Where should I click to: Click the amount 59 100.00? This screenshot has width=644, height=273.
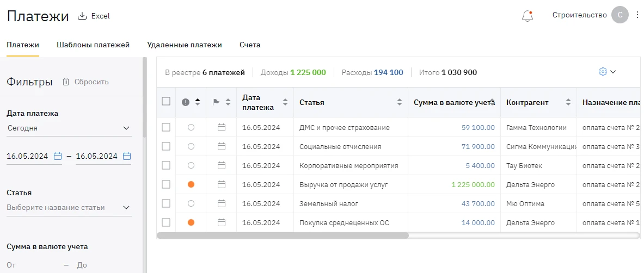[x=478, y=128]
